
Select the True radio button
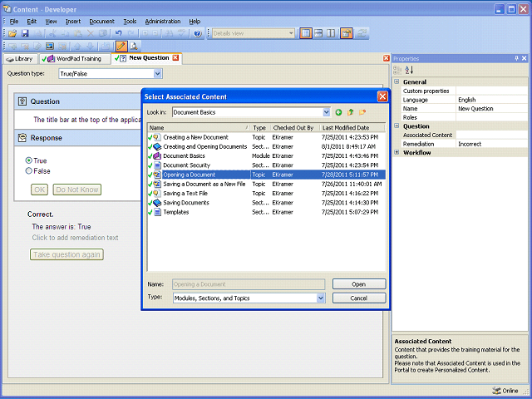click(x=29, y=160)
